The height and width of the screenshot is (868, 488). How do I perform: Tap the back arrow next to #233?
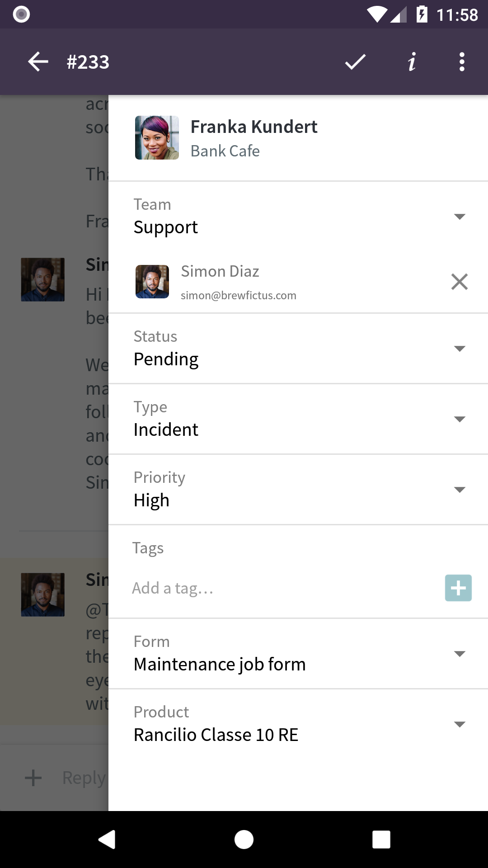(x=38, y=62)
